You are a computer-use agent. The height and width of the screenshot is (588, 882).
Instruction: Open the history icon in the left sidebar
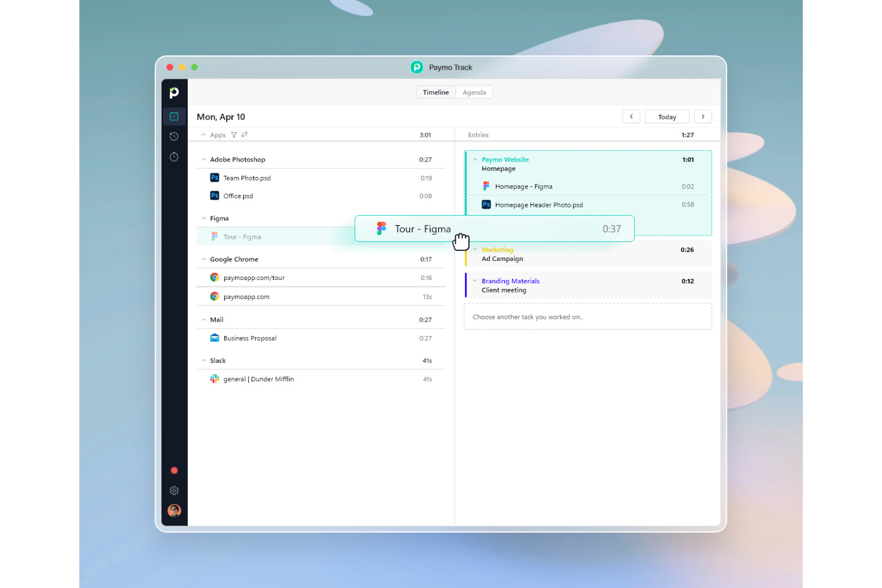coord(174,136)
